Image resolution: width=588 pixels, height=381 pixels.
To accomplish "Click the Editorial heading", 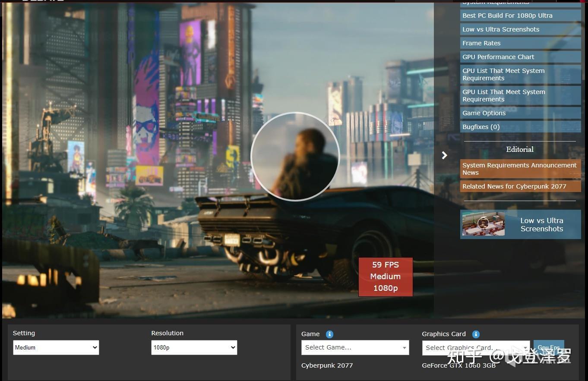I will click(520, 149).
